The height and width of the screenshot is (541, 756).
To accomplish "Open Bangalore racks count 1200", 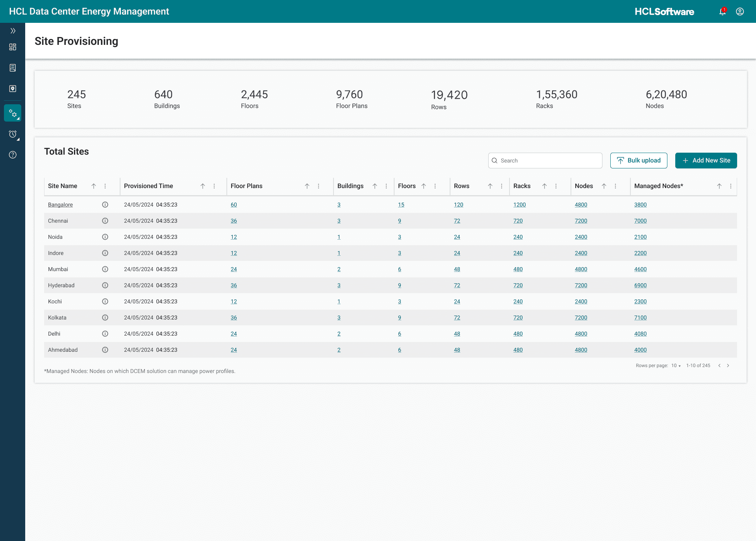I will pos(520,205).
